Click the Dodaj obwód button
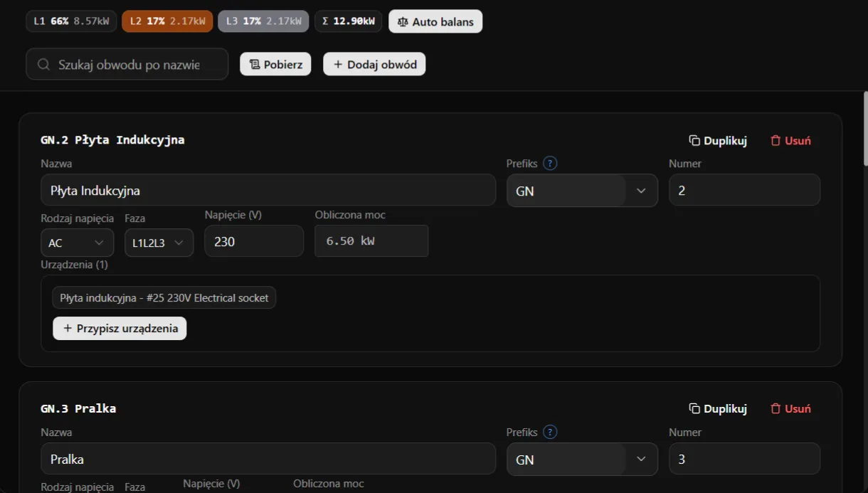 coord(374,64)
